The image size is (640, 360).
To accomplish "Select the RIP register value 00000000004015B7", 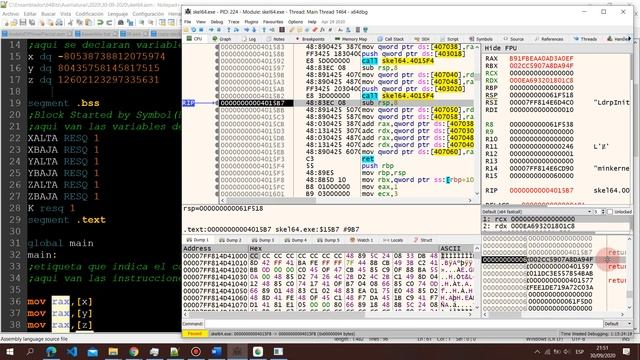I will coord(541,190).
